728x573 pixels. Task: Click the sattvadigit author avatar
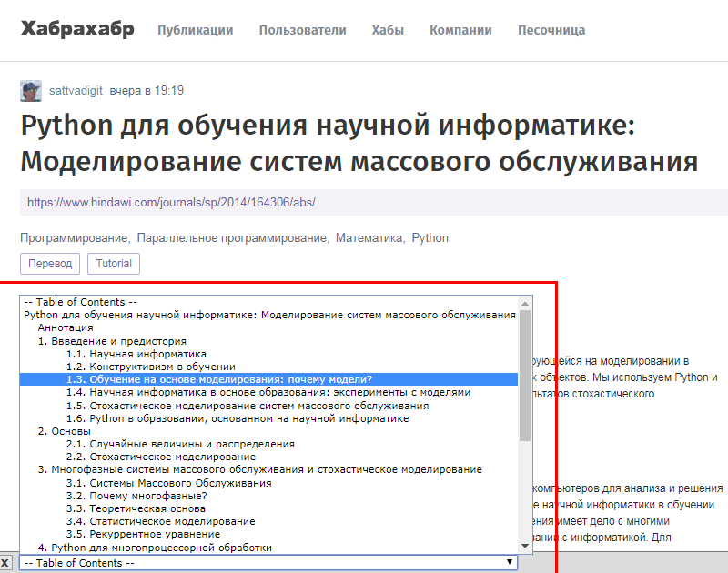point(31,90)
